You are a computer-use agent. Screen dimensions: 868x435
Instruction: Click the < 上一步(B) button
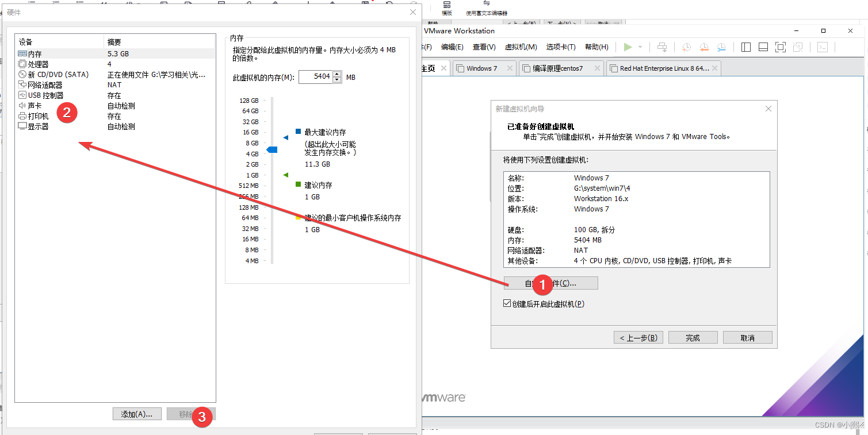pos(638,338)
